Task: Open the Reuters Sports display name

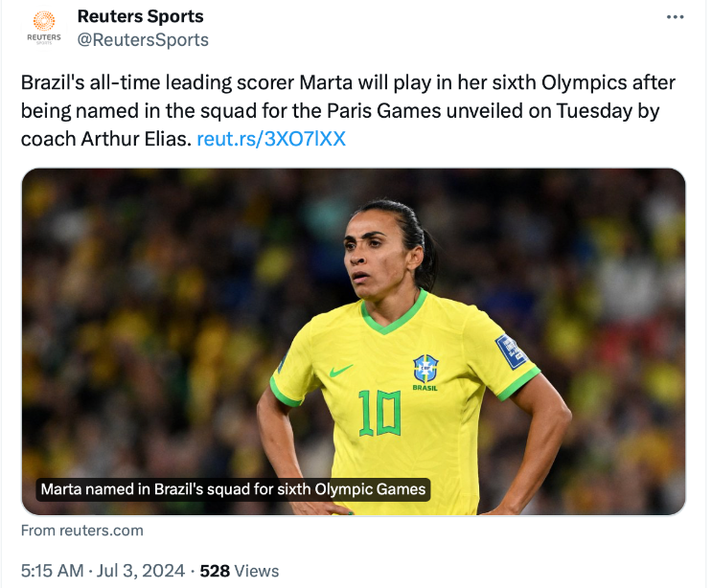Action: [x=140, y=17]
